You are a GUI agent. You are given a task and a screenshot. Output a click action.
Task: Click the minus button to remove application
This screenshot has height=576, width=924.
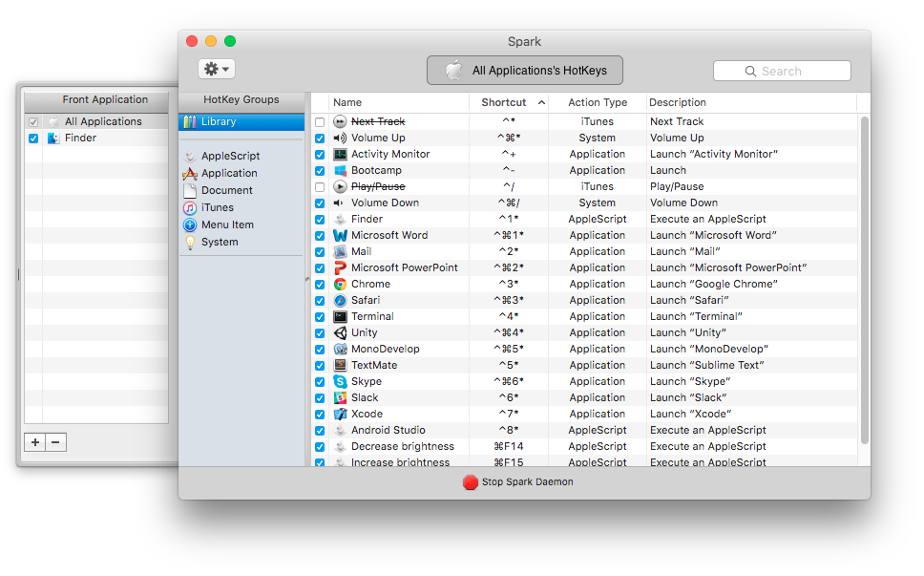click(x=55, y=442)
